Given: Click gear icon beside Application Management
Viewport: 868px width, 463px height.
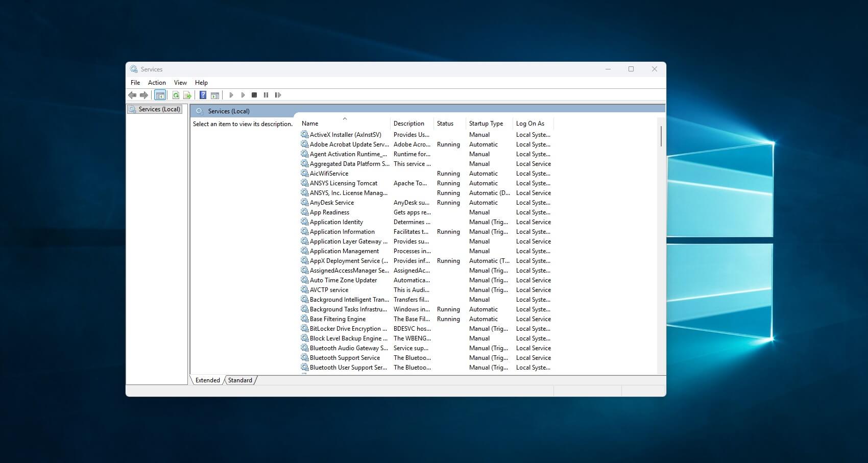Looking at the screenshot, I should point(305,251).
